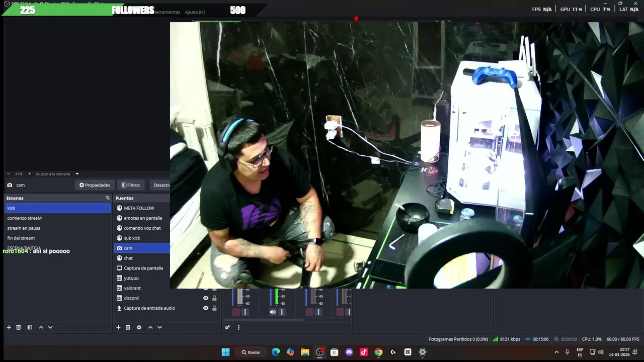Screen dimensions: 644x362
Task: Open TikTok app from taskbar
Action: click(364, 352)
